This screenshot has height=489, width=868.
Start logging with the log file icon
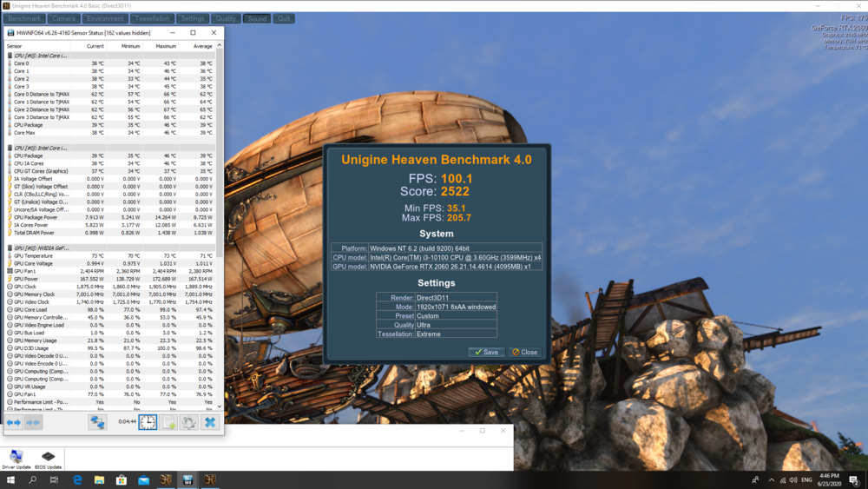(x=168, y=422)
